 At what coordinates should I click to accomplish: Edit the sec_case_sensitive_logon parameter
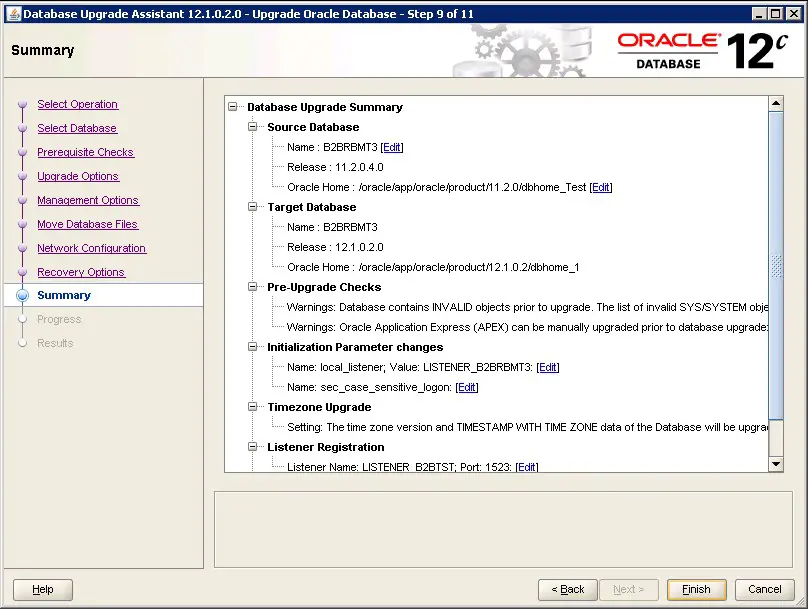(x=467, y=387)
